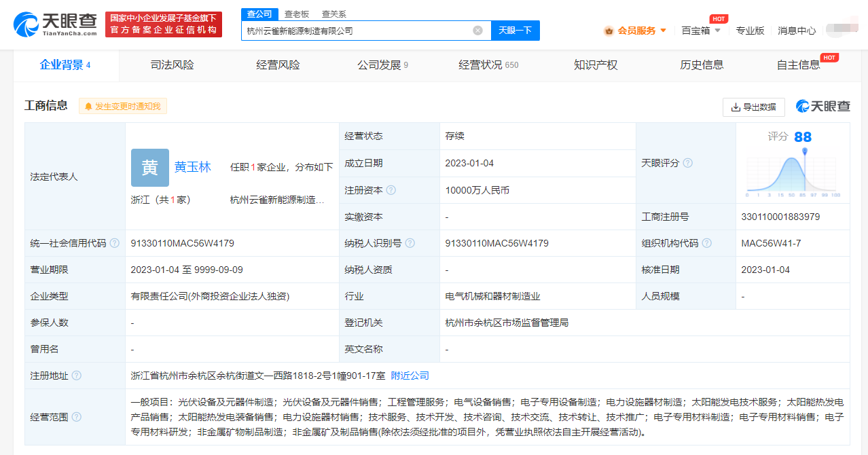The image size is (868, 455).
Task: Click the bell icon for 发生变更时通知我
Action: [89, 106]
